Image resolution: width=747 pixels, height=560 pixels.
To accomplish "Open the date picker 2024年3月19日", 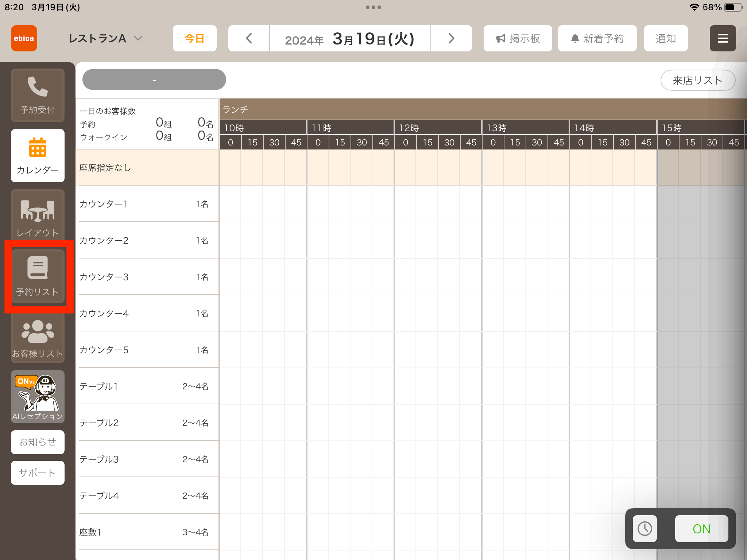I will tap(350, 38).
